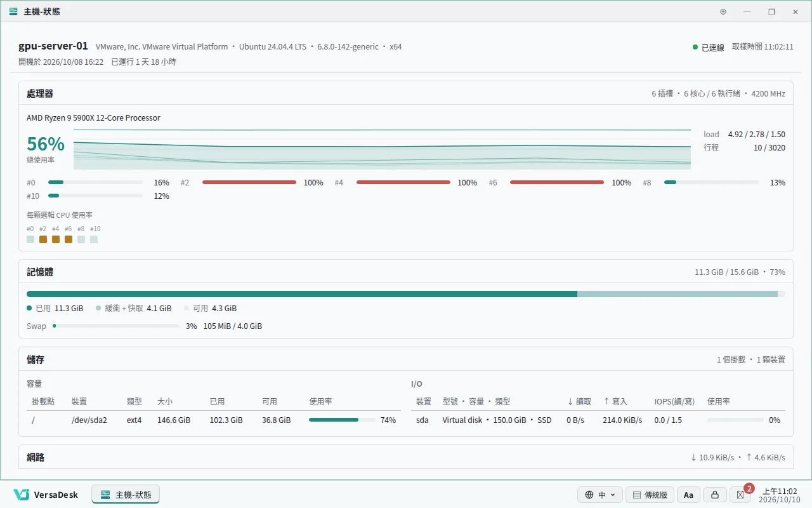Click the 取樣時間 11:02:11 label
The height and width of the screenshot is (508, 812).
763,47
